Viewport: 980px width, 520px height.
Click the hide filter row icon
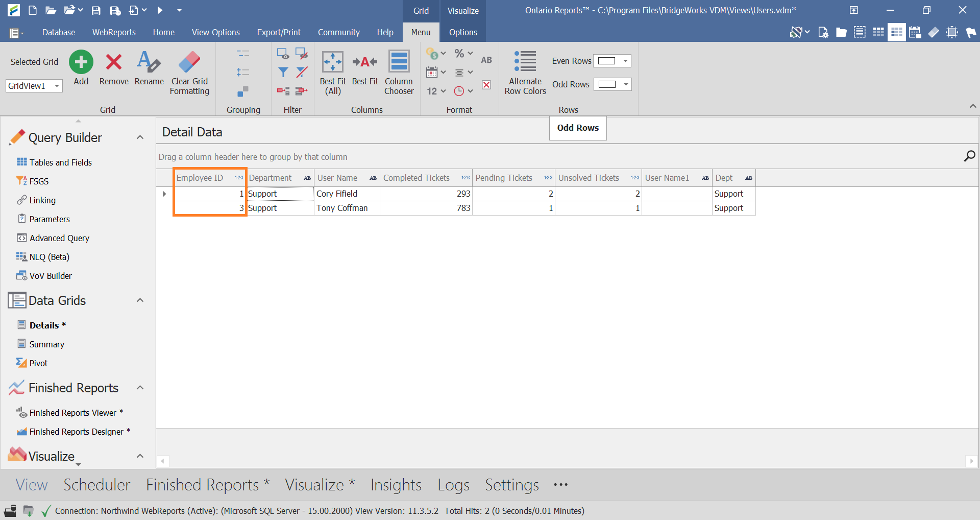[302, 54]
